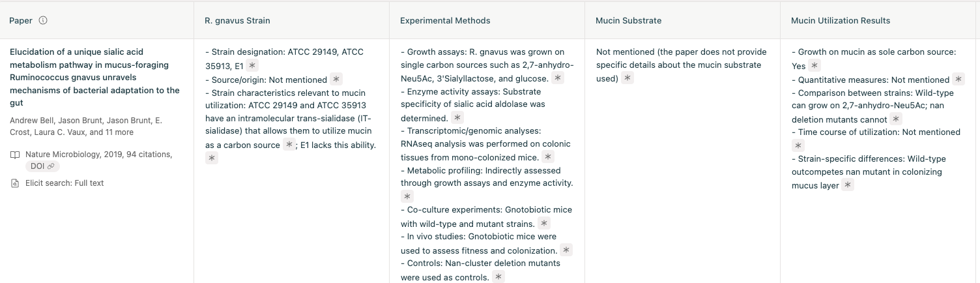Open the paper title "Elucidation of a unique sialic acid…"
Screen dimensions: 980x283
(95, 78)
